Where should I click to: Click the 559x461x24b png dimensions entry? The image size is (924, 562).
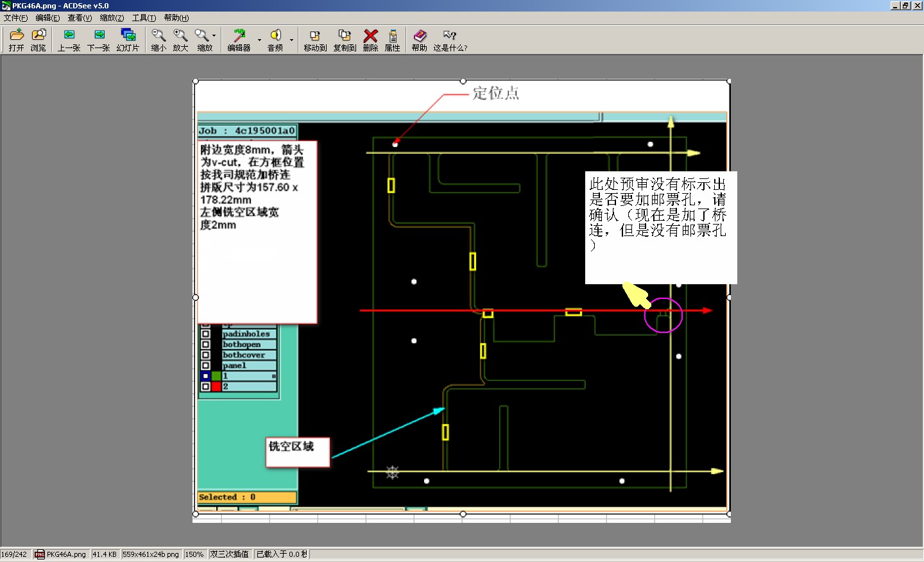tap(151, 554)
